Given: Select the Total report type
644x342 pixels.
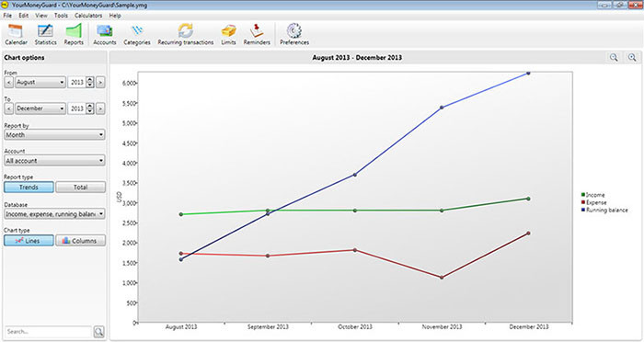Looking at the screenshot, I should click(81, 188).
